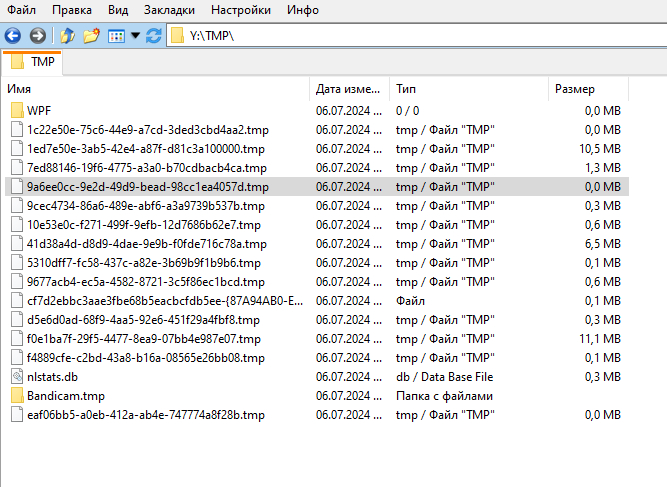This screenshot has height=487, width=667.
Task: Select file f0e1ba7f-29f5-4477-8ea9-07bb4e987e07.tmp
Action: [x=144, y=339]
